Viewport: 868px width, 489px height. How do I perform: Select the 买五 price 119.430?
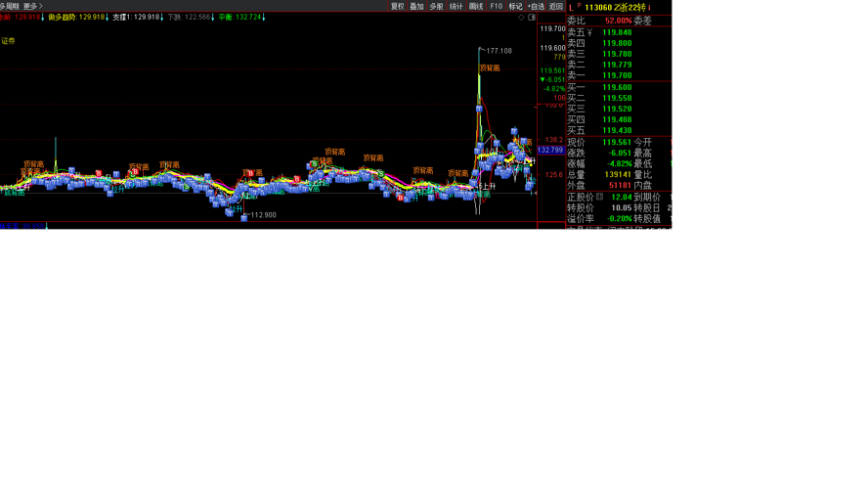(617, 131)
